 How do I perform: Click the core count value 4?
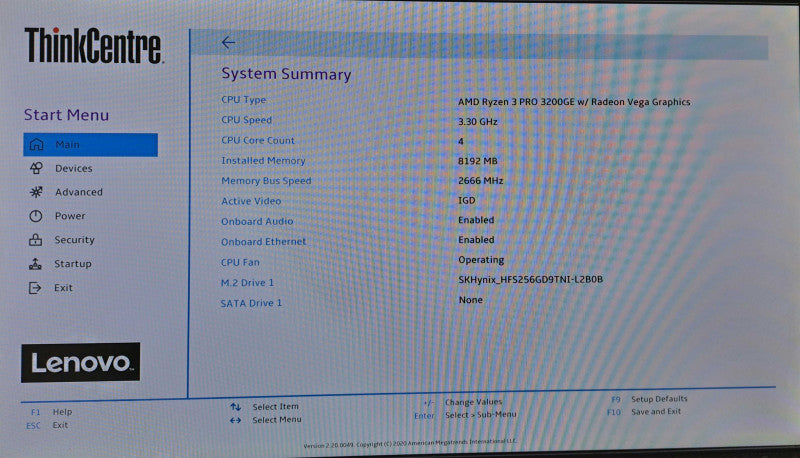point(461,141)
